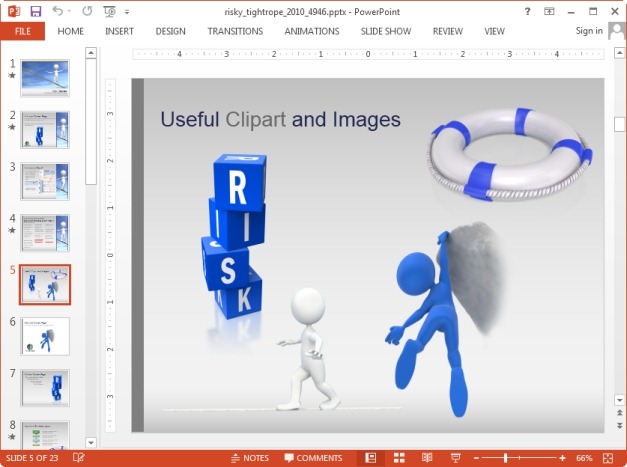The height and width of the screenshot is (467, 627).
Task: Open the undo history dropdown arrow
Action: 69,12
